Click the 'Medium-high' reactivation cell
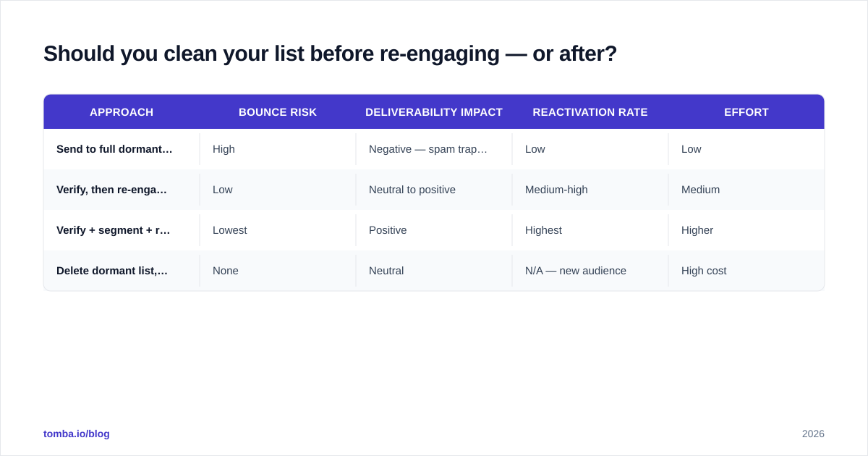 coord(590,190)
